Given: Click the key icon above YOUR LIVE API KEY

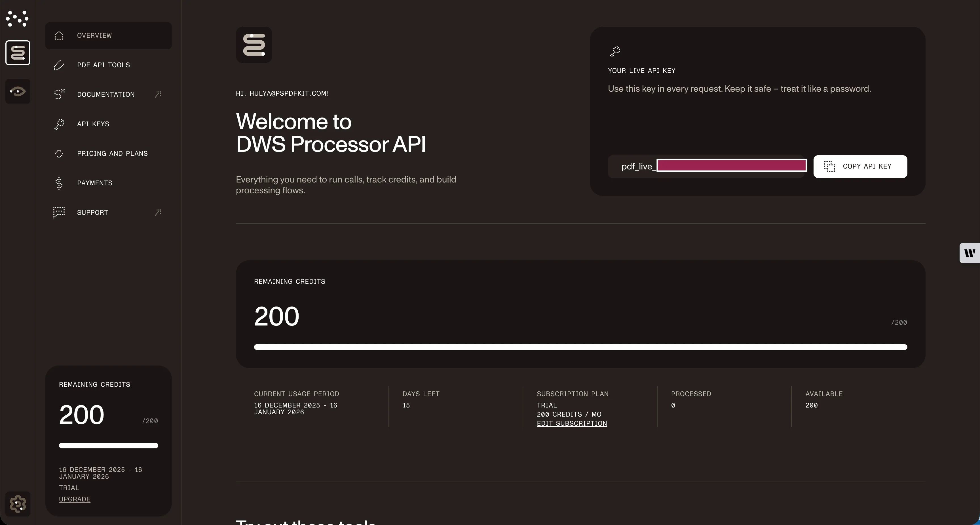Looking at the screenshot, I should 615,51.
